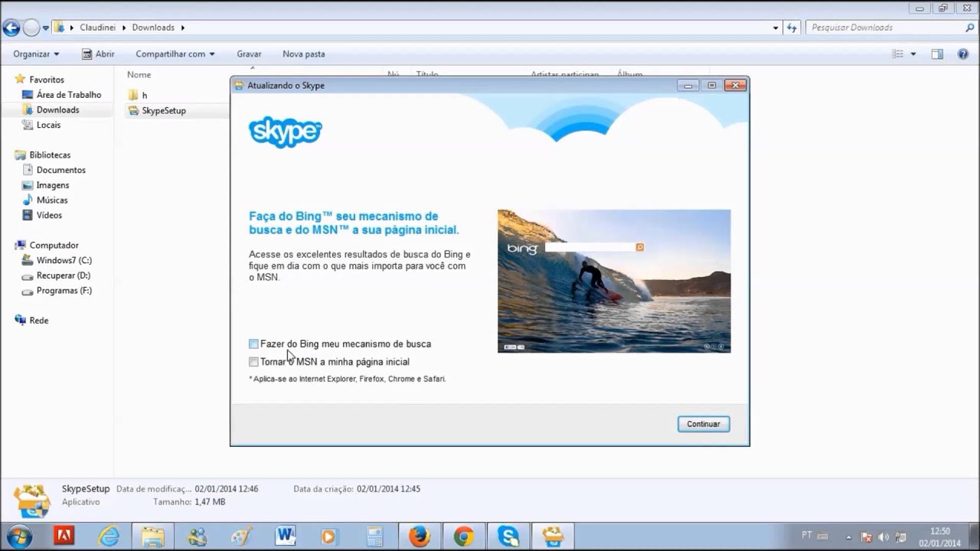
Task: Select Favoritos in the navigation pane
Action: point(46,80)
